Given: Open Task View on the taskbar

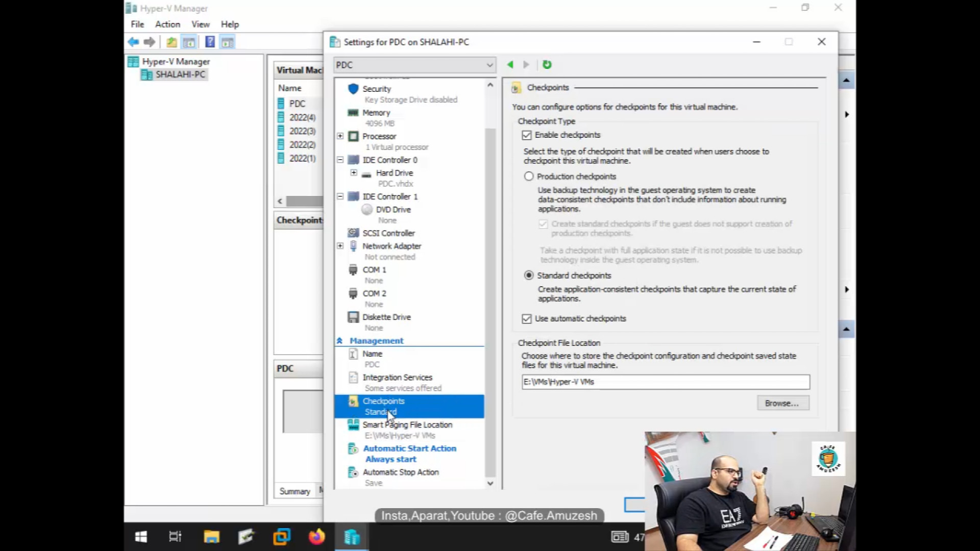Looking at the screenshot, I should (x=176, y=537).
